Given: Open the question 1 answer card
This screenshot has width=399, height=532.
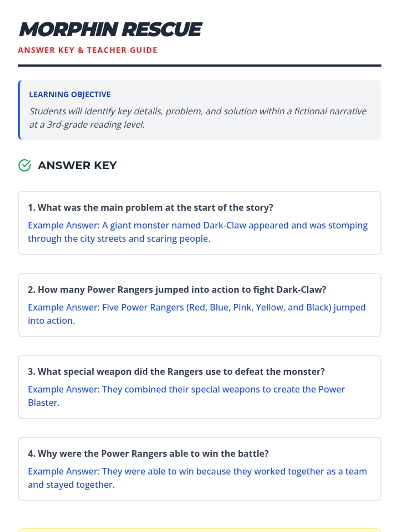Looking at the screenshot, I should 199,223.
